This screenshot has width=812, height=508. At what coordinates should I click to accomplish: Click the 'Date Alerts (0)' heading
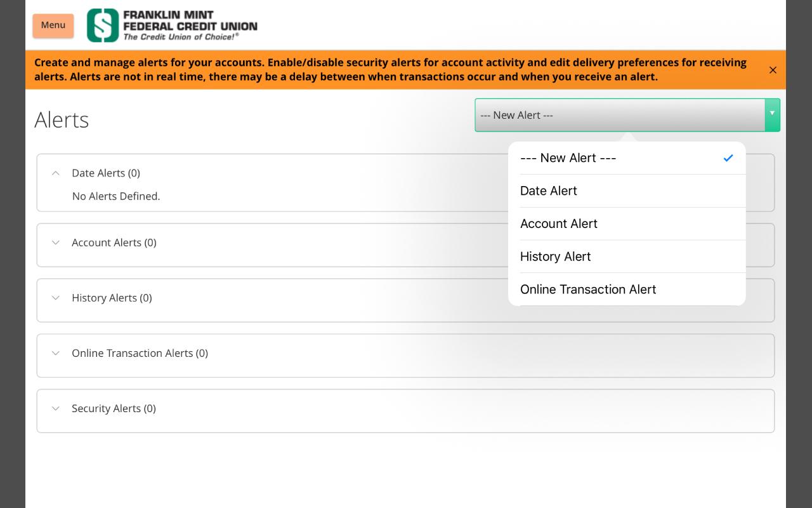click(106, 173)
